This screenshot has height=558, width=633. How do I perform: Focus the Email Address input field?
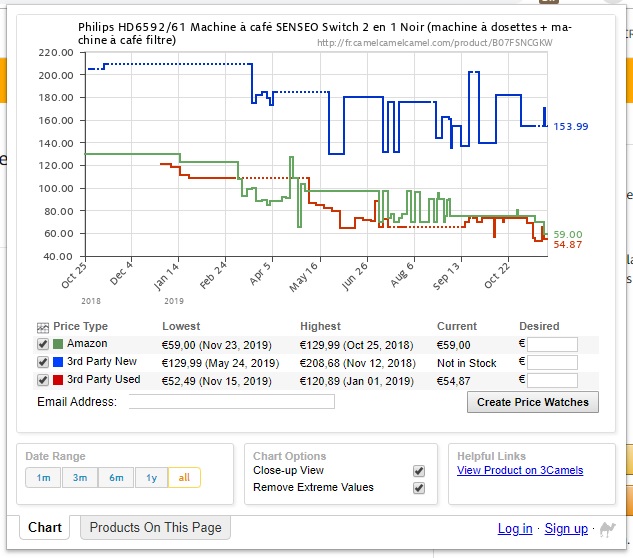point(232,402)
